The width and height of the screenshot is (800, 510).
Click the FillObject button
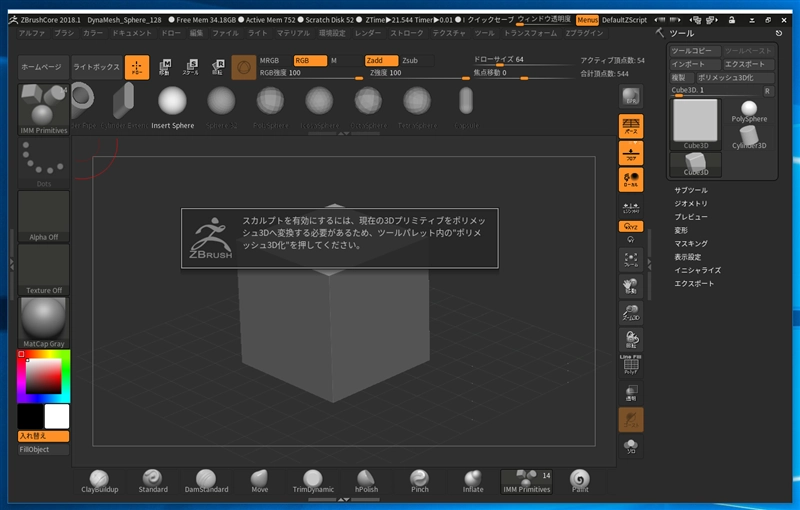point(44,449)
